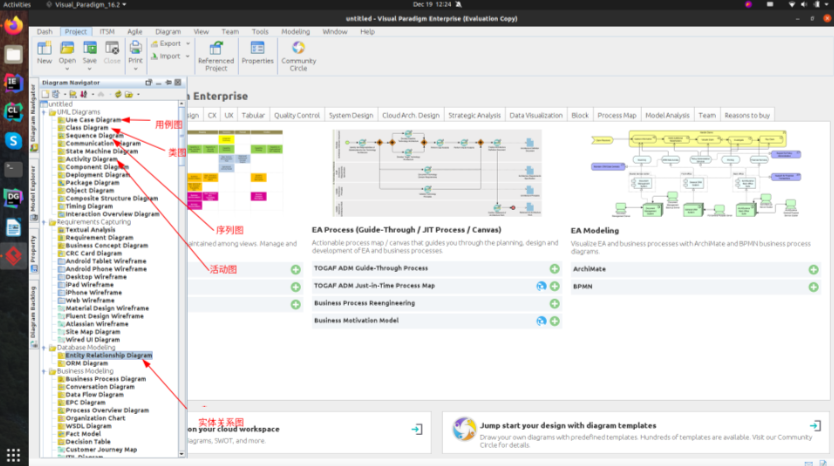Add ArchiMate diagram with green plus

pos(806,269)
